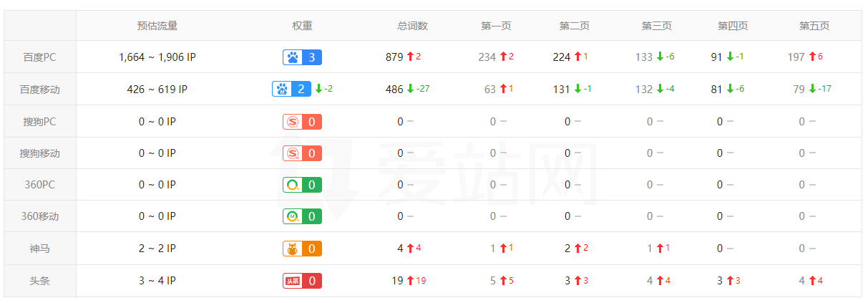
Task: Open Baidu PC total keywords 879
Action: (x=394, y=57)
